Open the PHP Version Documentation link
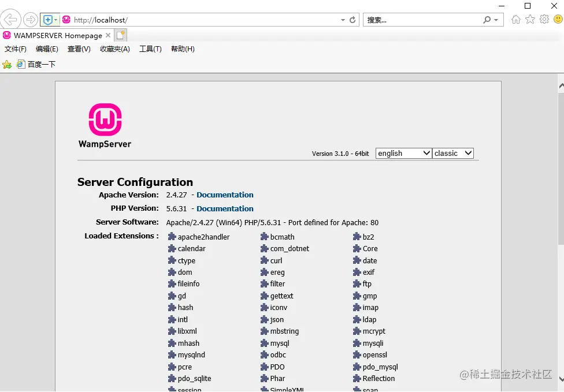Screen dimensions: 564x392 click(x=225, y=209)
